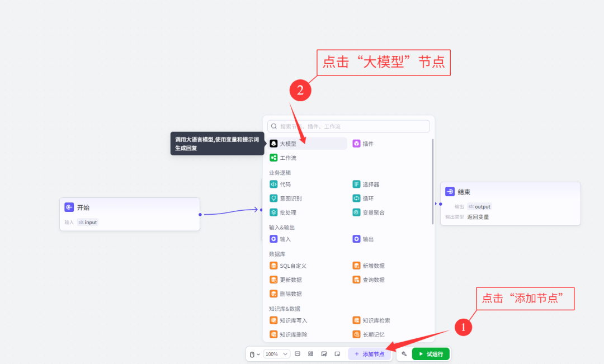Open the comment tool on bottom toolbar
The image size is (604, 364).
(298, 353)
